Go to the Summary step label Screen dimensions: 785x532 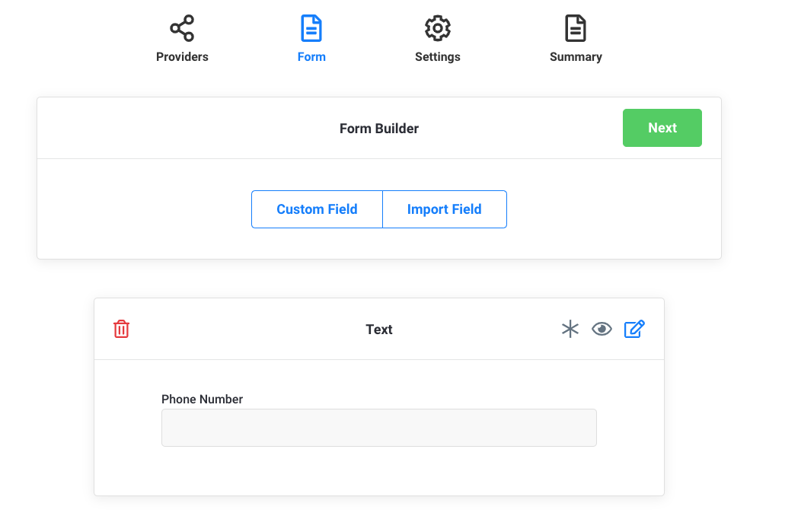click(576, 57)
